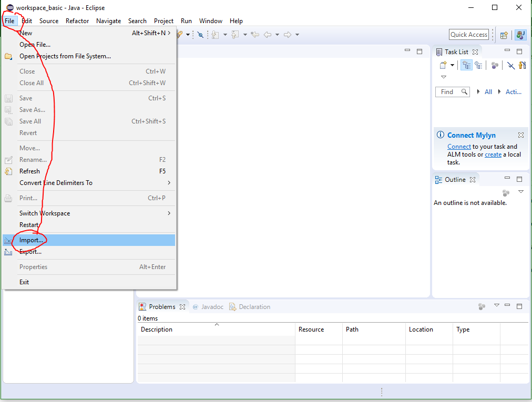Click the Acti... link in Task List
Image resolution: width=532 pixels, height=402 pixels.
click(514, 92)
